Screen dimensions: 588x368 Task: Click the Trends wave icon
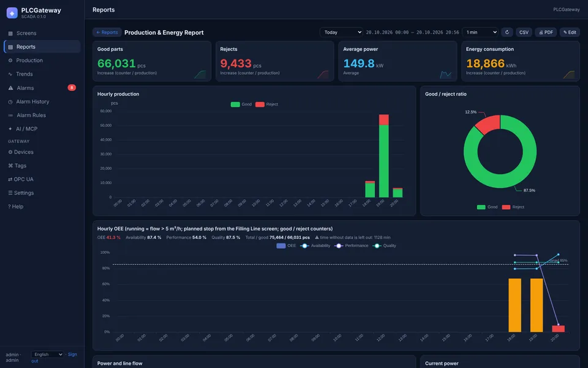pos(10,74)
